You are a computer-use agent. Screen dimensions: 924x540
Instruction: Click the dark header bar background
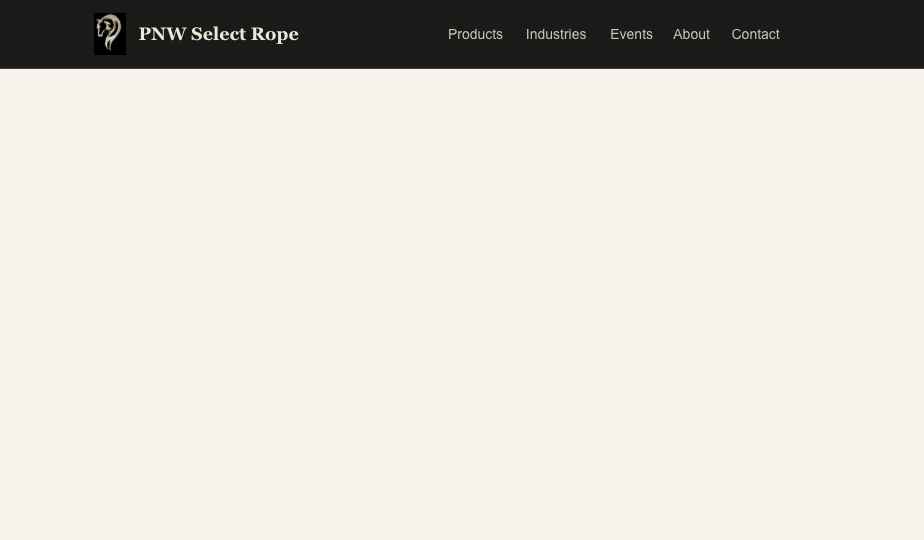tap(370, 34)
